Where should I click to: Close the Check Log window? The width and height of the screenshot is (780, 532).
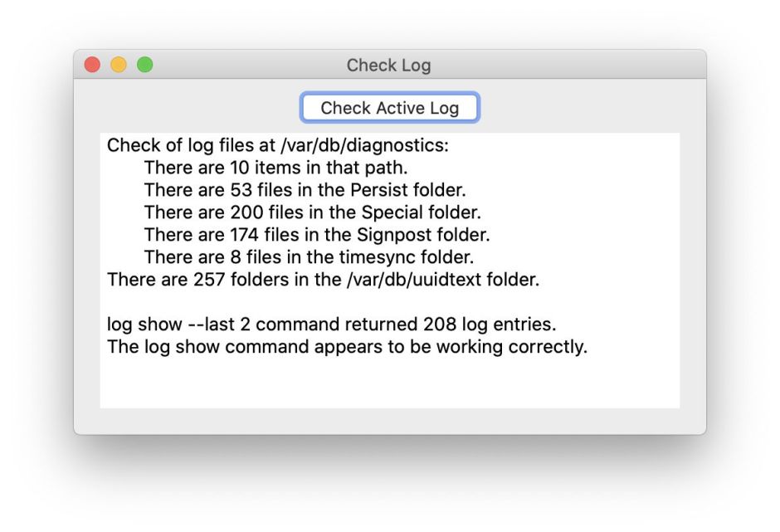92,65
